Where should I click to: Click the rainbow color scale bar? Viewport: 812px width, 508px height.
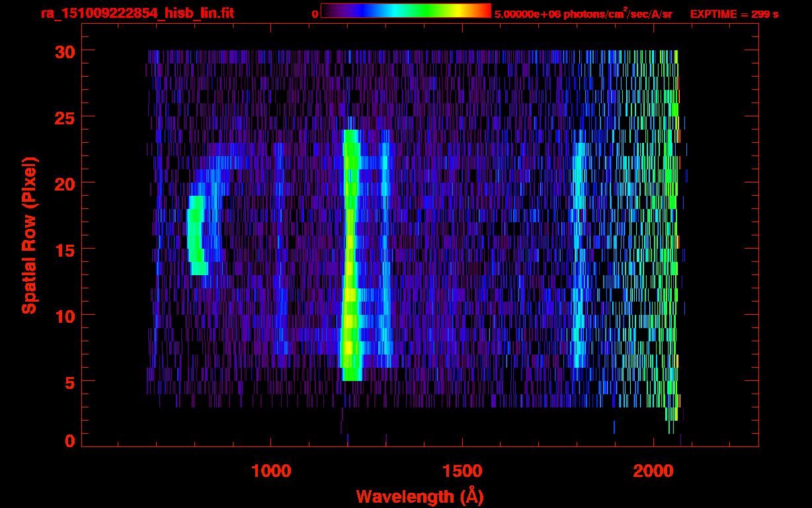click(406, 11)
